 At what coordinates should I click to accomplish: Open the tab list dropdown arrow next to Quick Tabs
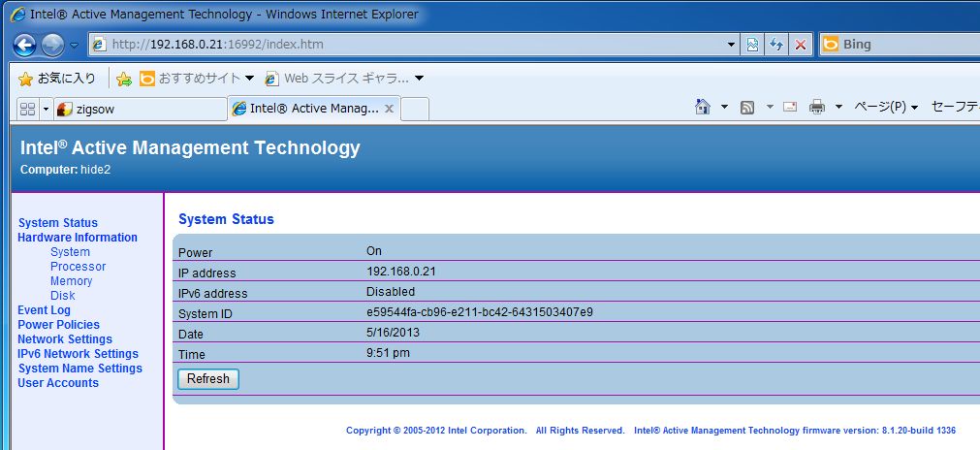tap(46, 110)
